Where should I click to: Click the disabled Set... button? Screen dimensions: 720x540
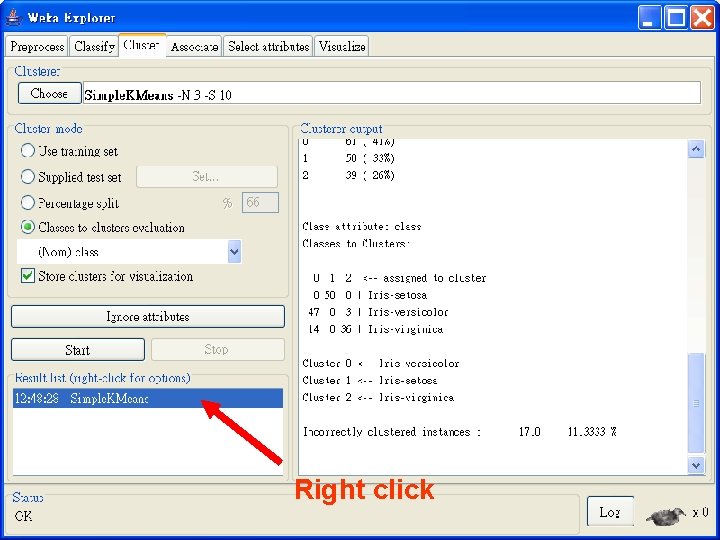tap(207, 176)
